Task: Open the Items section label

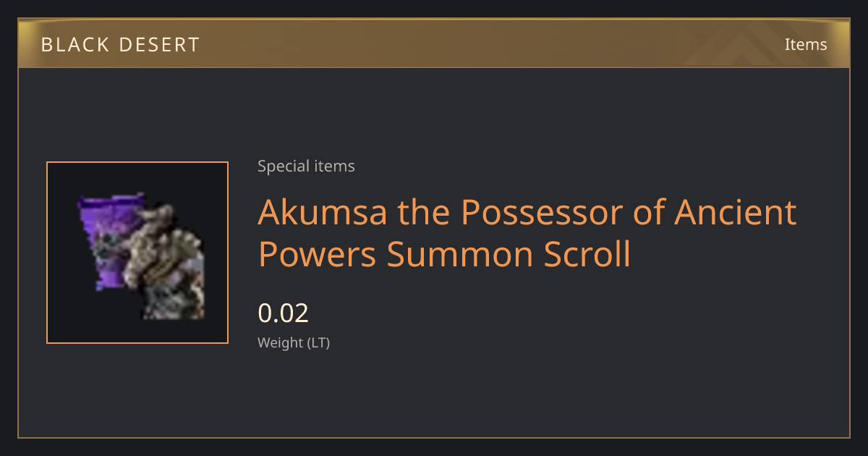Action: tap(806, 44)
